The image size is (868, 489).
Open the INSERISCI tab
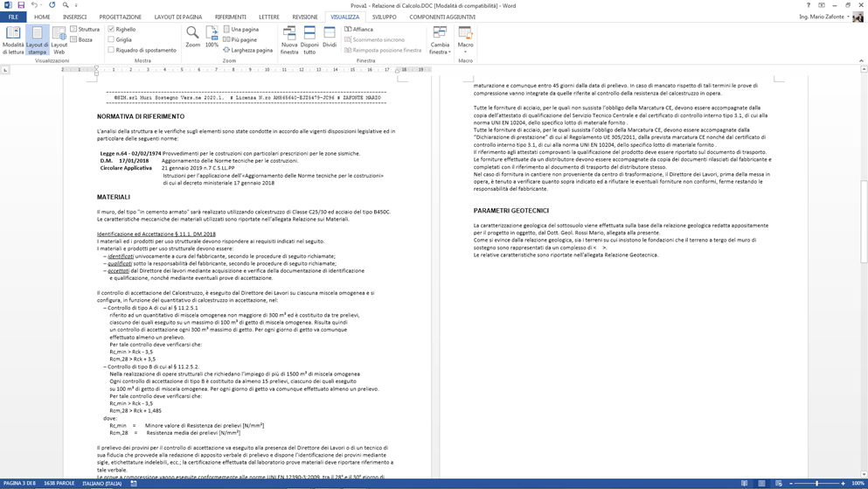pos(74,17)
